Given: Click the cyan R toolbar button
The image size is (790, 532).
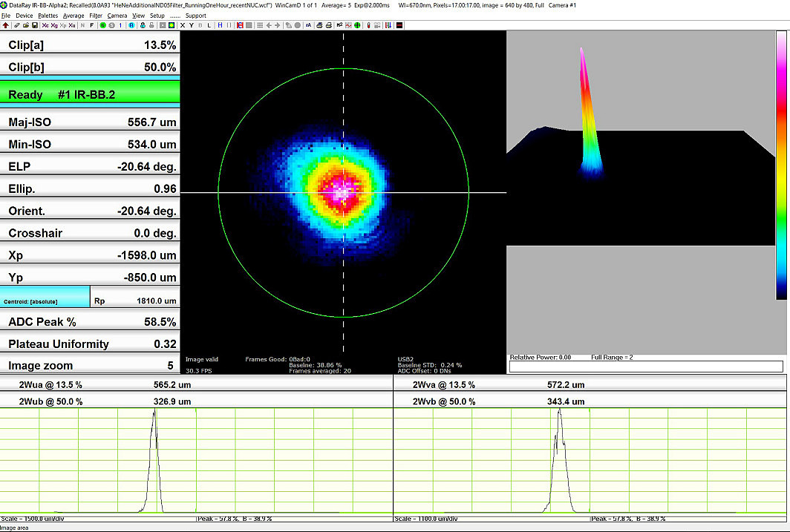Looking at the screenshot, I should (x=131, y=25).
